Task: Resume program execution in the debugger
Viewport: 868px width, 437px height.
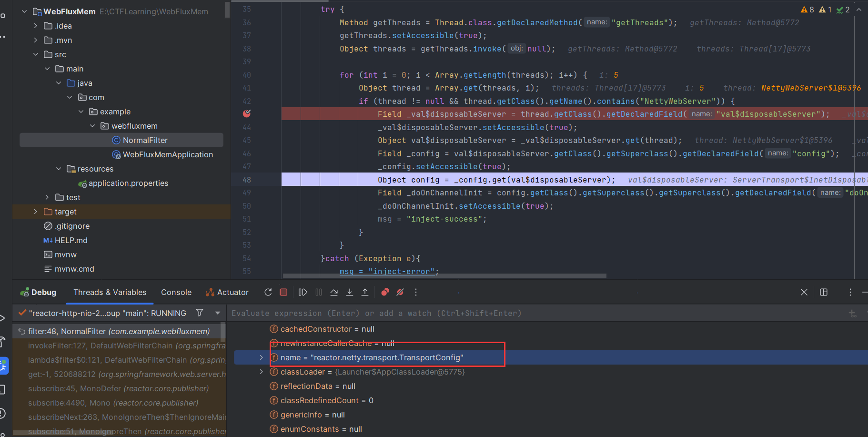Action: coord(303,292)
